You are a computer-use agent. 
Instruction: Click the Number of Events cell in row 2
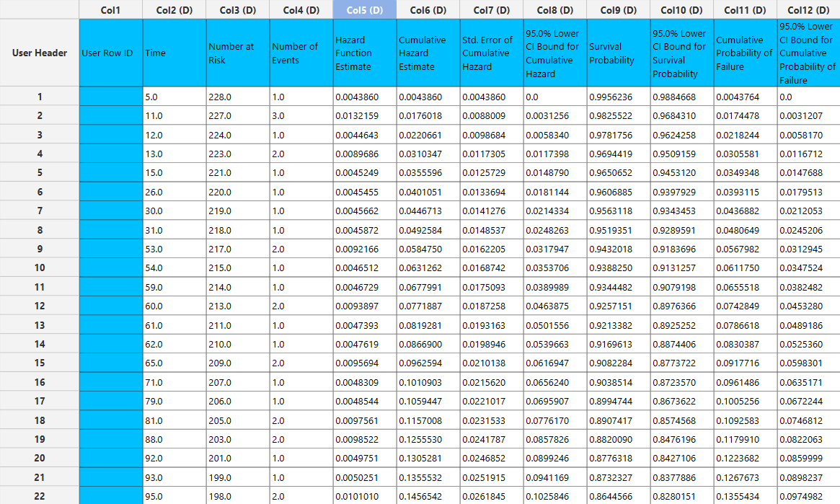pos(301,115)
